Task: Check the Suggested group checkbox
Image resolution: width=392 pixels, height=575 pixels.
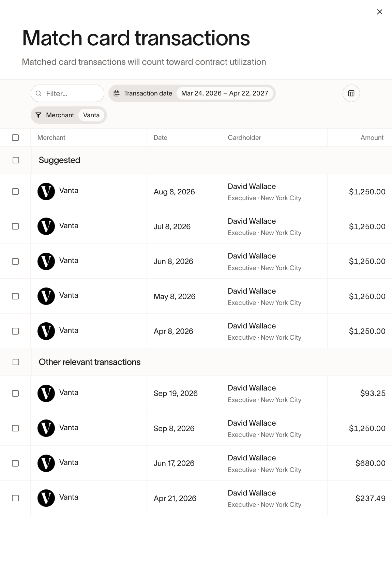Action: (16, 160)
